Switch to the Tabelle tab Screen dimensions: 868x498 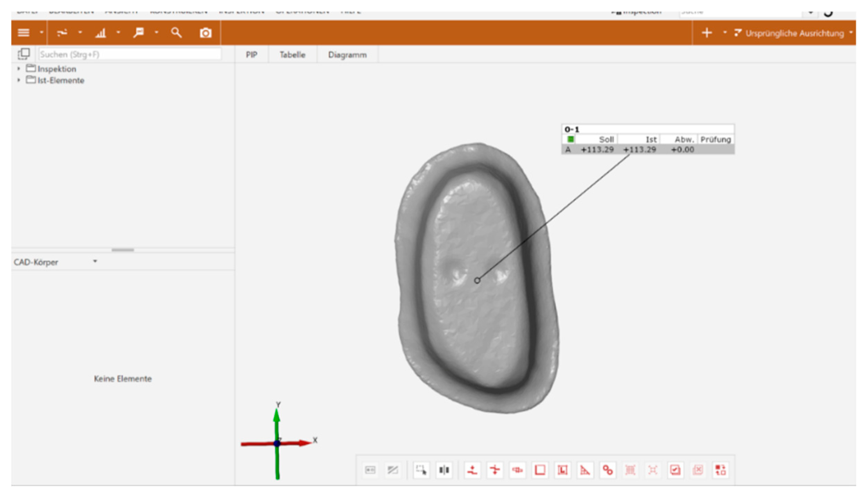tap(292, 55)
